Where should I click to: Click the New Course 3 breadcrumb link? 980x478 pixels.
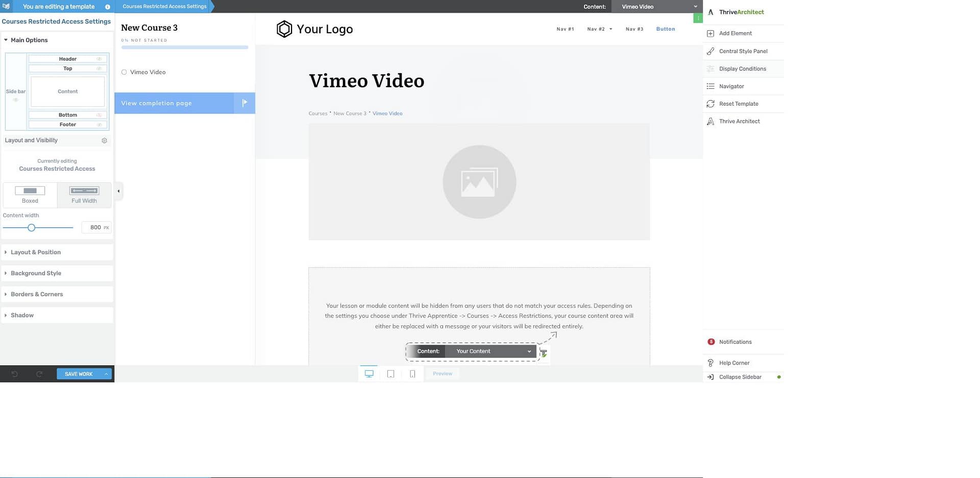tap(350, 113)
